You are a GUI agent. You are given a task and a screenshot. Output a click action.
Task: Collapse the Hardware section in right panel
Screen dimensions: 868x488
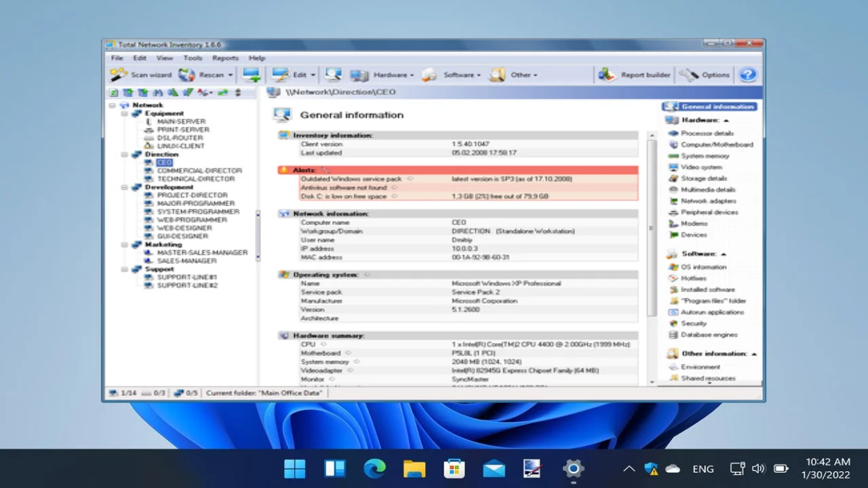[x=726, y=120]
